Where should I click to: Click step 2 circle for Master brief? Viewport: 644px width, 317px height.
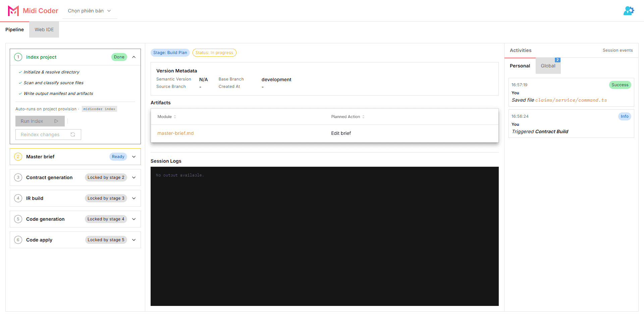coord(18,157)
